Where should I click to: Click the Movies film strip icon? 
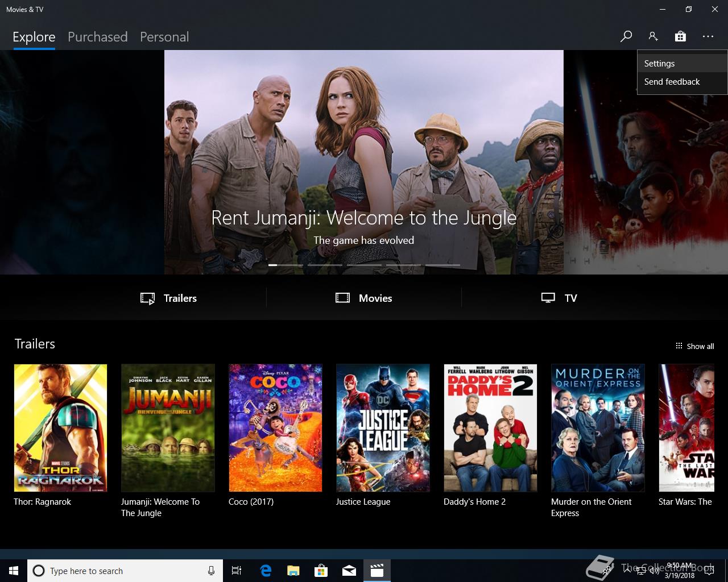pyautogui.click(x=342, y=298)
